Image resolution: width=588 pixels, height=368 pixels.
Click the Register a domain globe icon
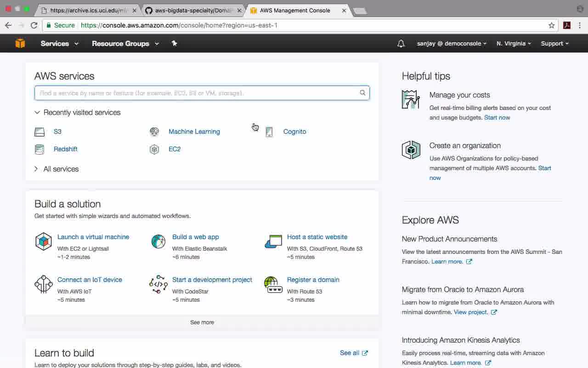[x=273, y=284]
